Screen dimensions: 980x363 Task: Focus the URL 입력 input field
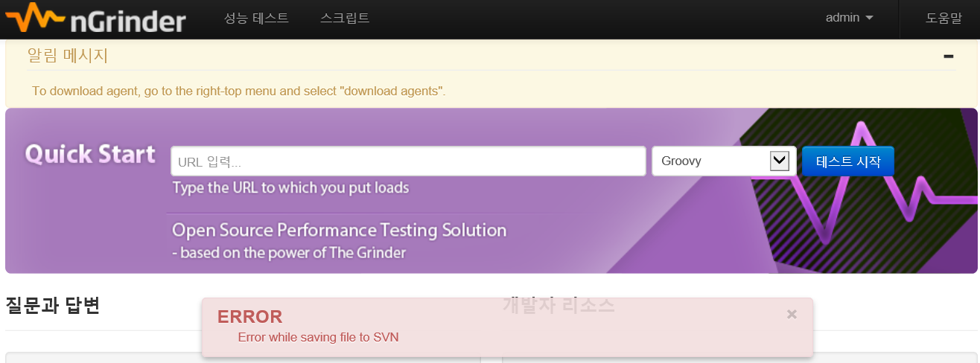(407, 161)
